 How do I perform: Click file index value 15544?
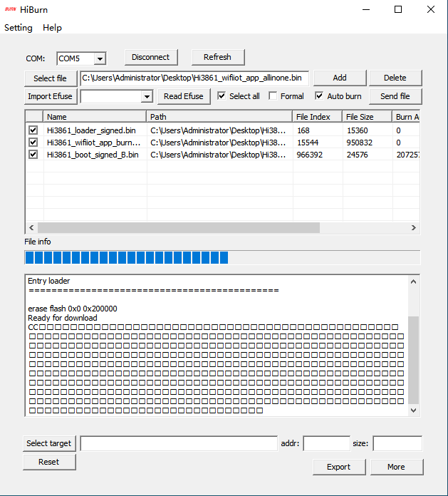tap(308, 143)
